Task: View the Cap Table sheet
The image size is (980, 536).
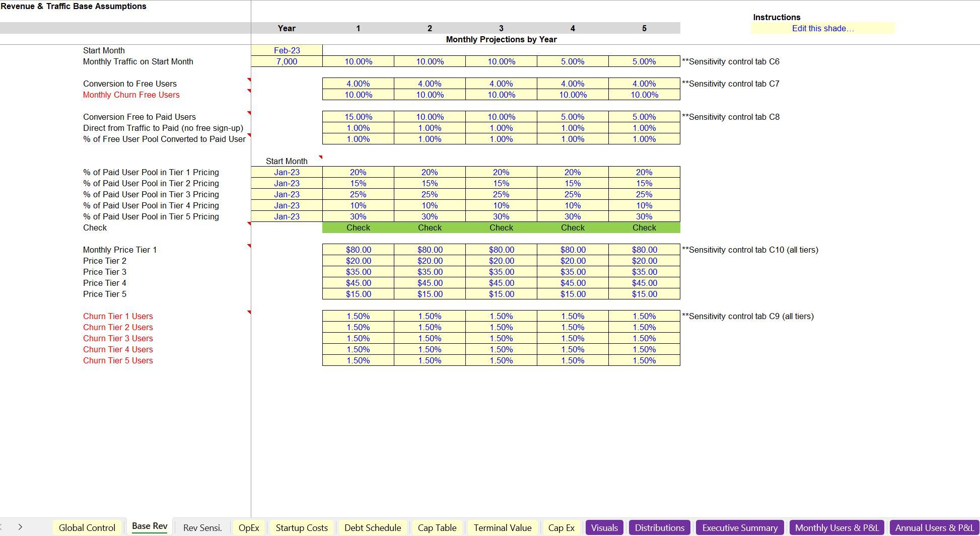Action: point(436,527)
